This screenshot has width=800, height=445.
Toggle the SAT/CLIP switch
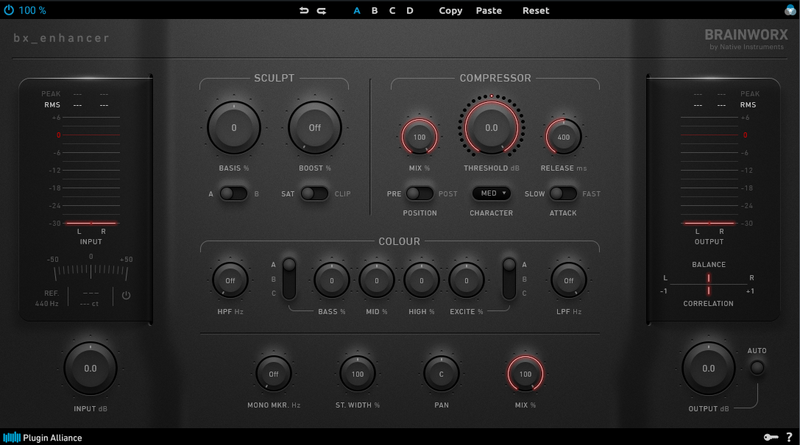314,193
